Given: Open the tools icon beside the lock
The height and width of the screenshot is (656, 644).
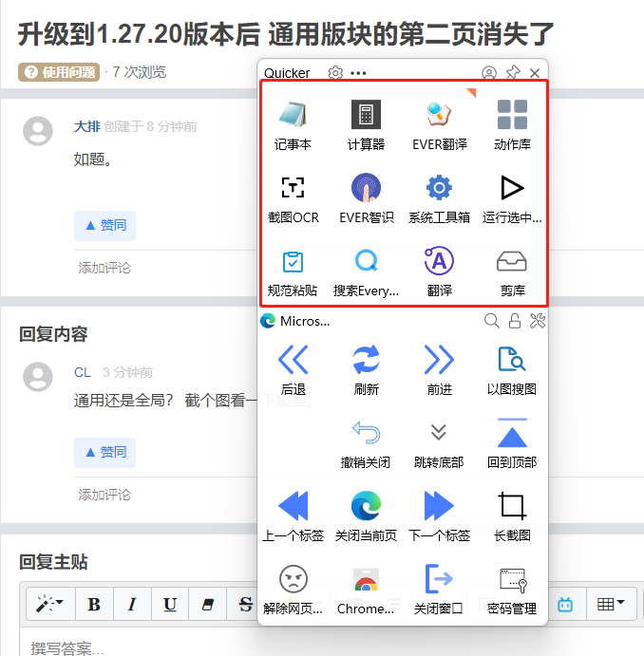Looking at the screenshot, I should (x=538, y=321).
